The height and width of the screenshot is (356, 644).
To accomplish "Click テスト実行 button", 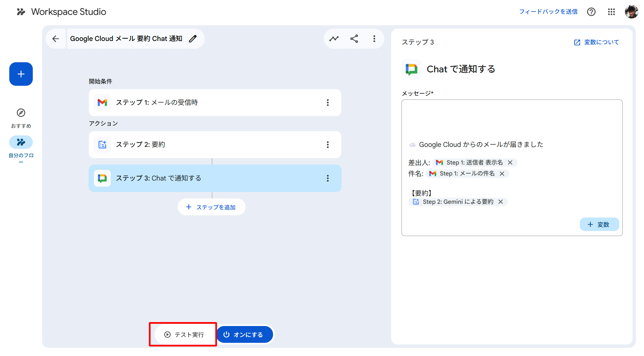I will click(184, 334).
